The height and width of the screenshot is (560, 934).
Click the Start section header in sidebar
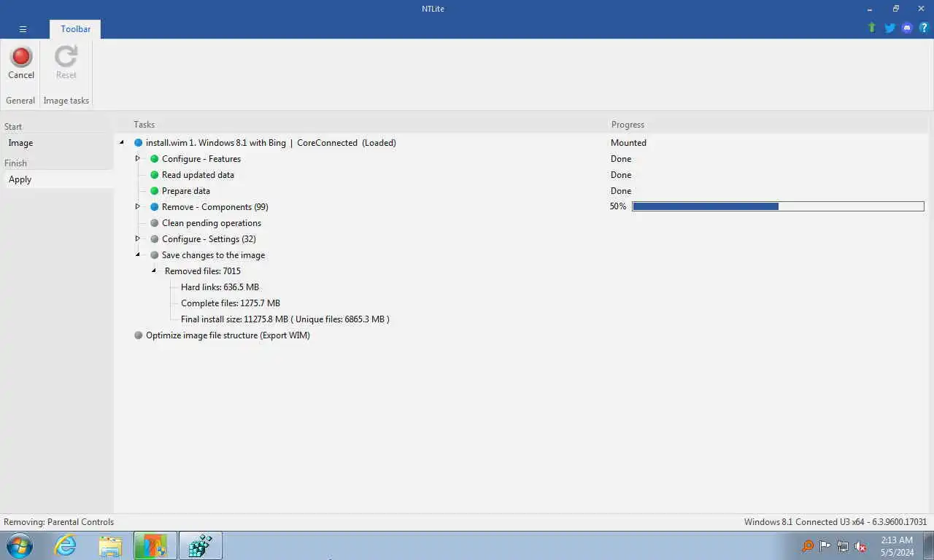click(x=13, y=127)
